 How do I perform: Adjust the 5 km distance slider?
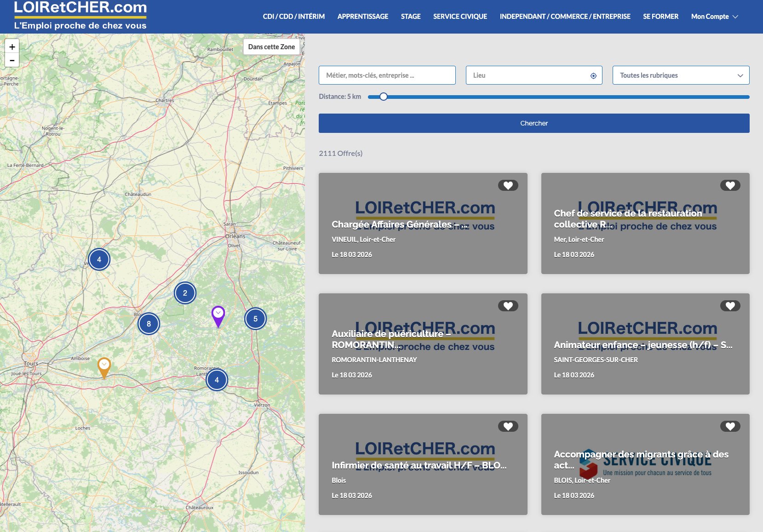[x=383, y=97]
